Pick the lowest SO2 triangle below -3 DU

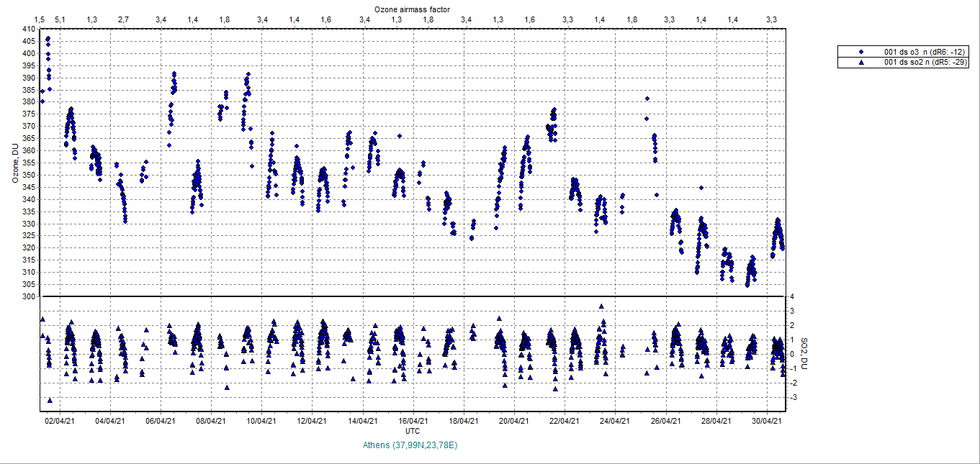coord(50,400)
